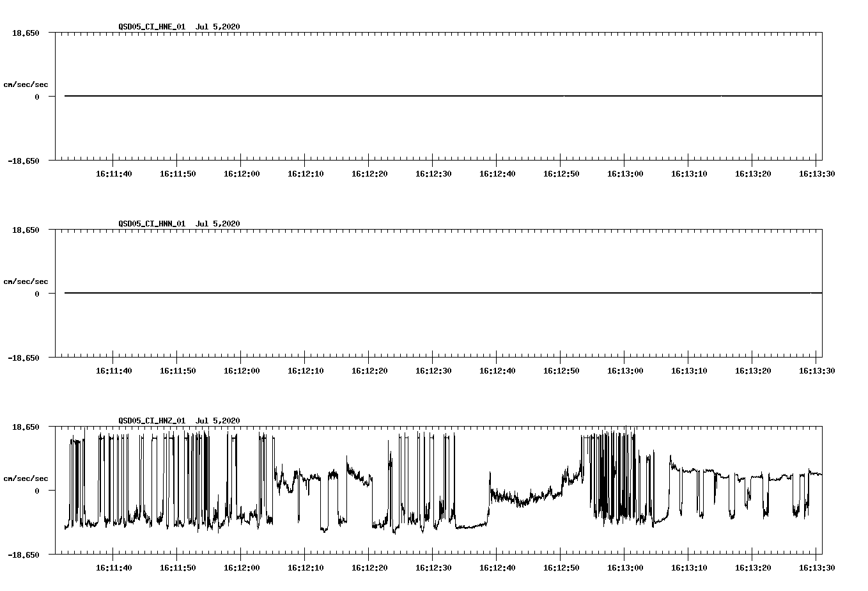Click the 16:11:40 time label under HNZ chart
The height and width of the screenshot is (591, 868).
[114, 568]
